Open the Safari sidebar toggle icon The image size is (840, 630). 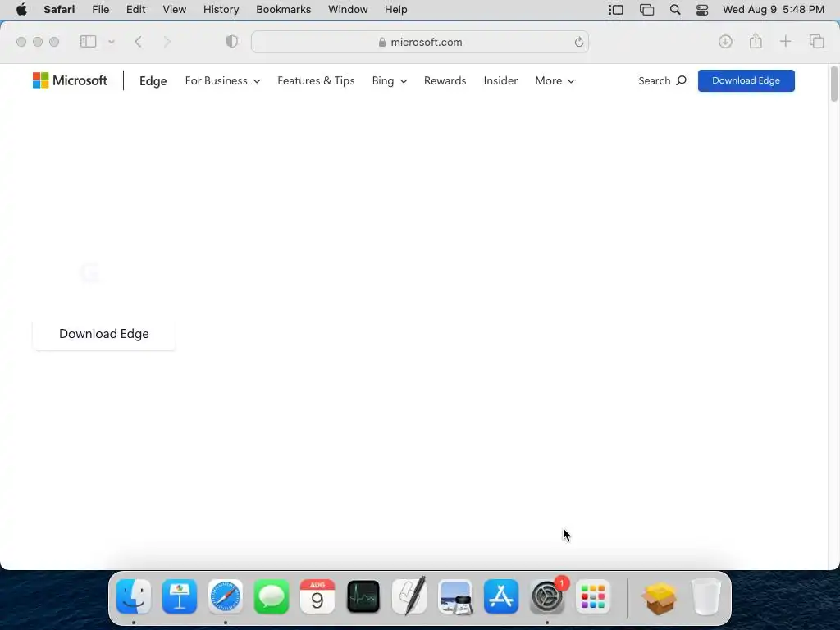88,42
